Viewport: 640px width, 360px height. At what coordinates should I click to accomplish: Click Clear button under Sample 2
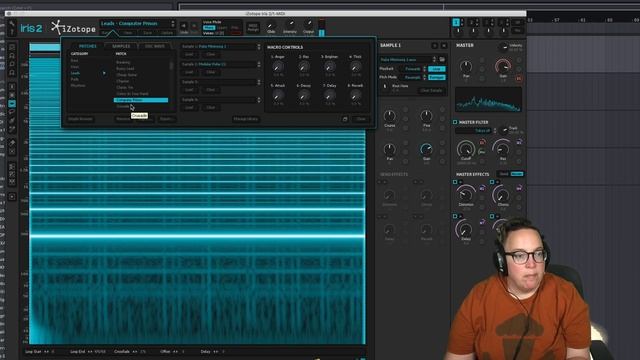(211, 72)
